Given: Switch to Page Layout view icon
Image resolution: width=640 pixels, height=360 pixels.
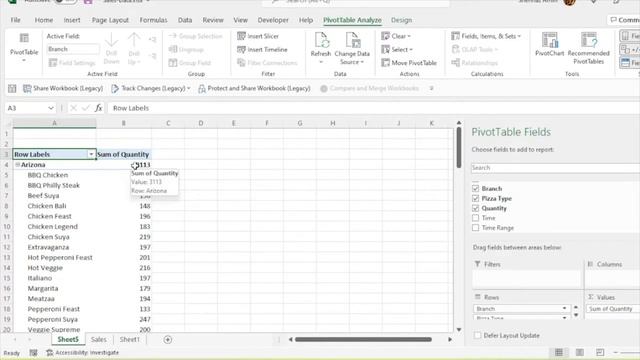Looking at the screenshot, I should [579, 352].
